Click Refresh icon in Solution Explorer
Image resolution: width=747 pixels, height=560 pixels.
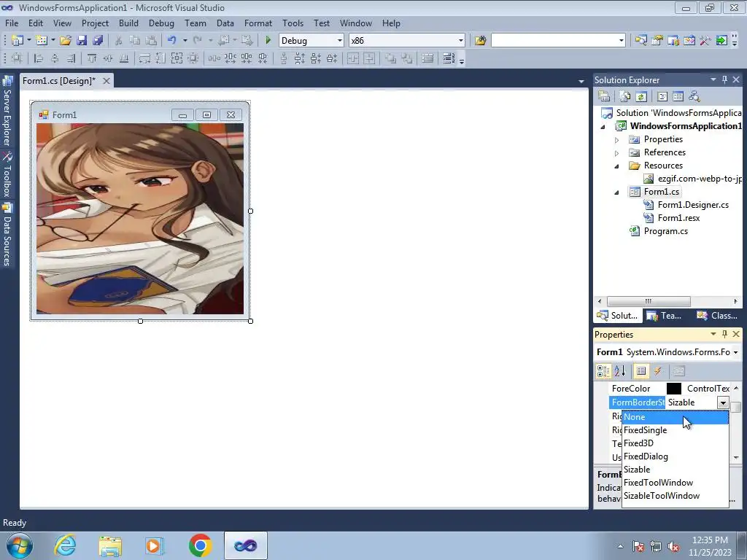click(641, 96)
